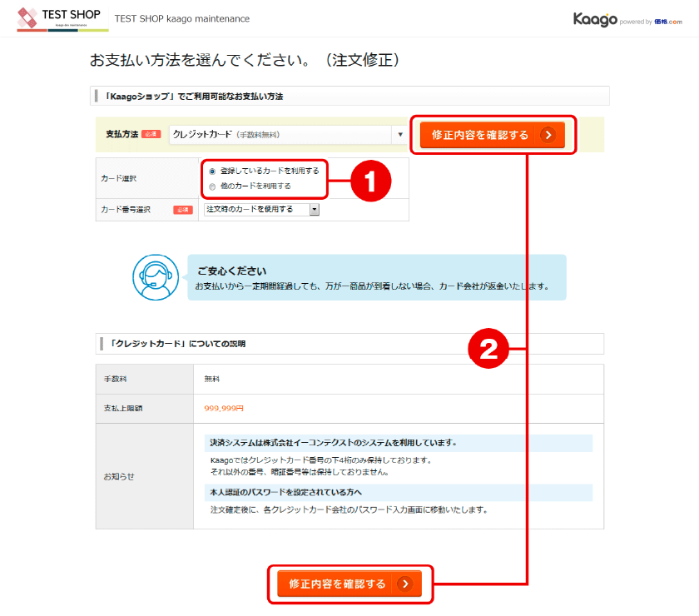
Task: Click the 支払上限額 row label
Action: tap(123, 408)
